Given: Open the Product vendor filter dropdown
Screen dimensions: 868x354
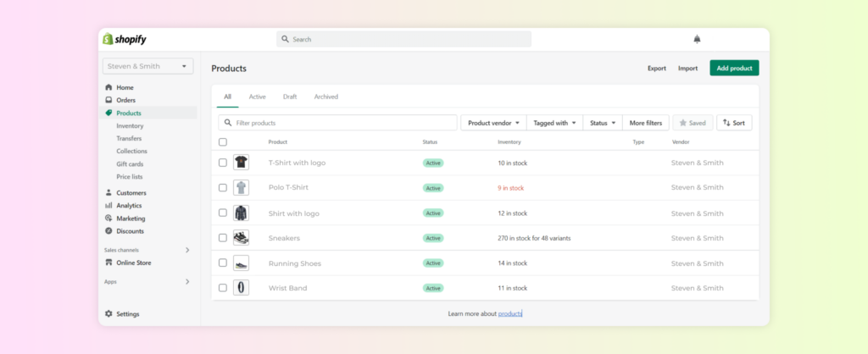Looking at the screenshot, I should 493,123.
